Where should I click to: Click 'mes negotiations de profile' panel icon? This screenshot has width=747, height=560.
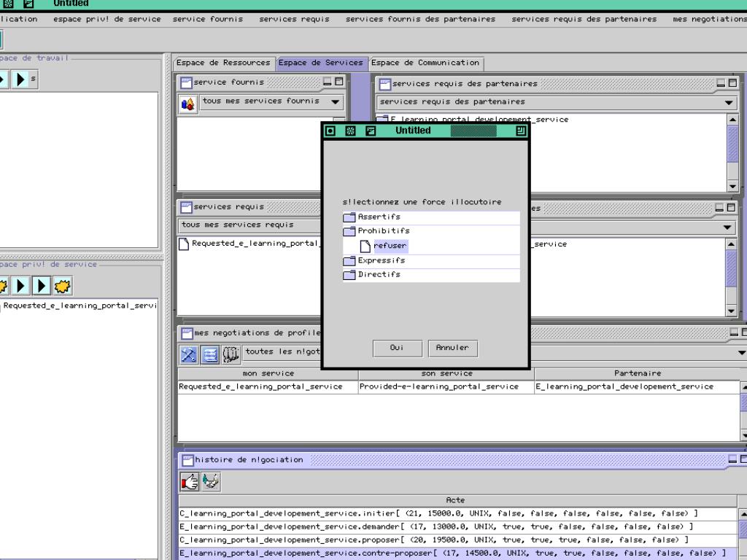pyautogui.click(x=187, y=333)
